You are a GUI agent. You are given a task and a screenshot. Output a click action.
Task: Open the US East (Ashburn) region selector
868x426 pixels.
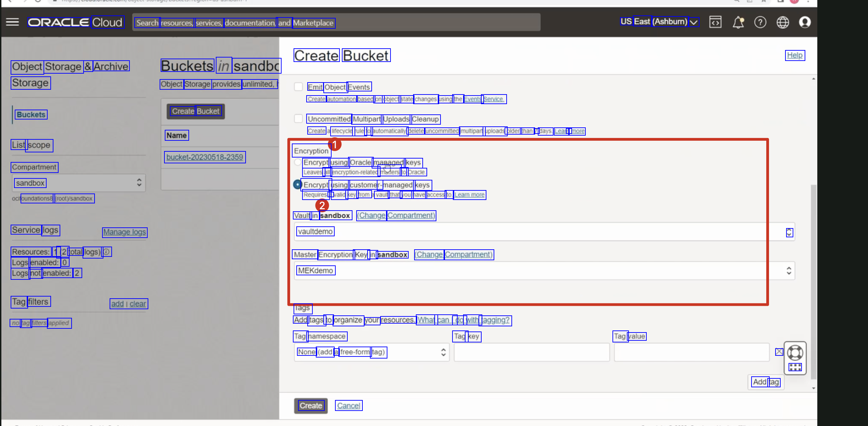pos(659,22)
